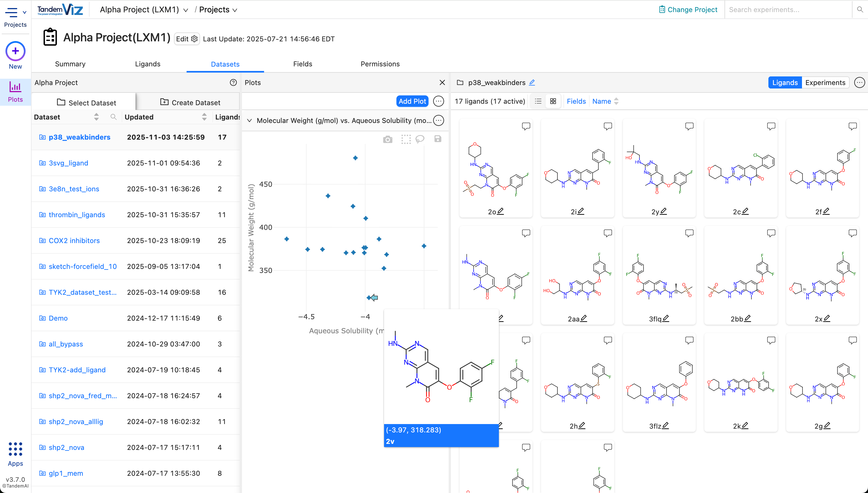Viewport: 868px width, 493px height.
Task: Collapse the Molecular Weight plot section
Action: 249,121
